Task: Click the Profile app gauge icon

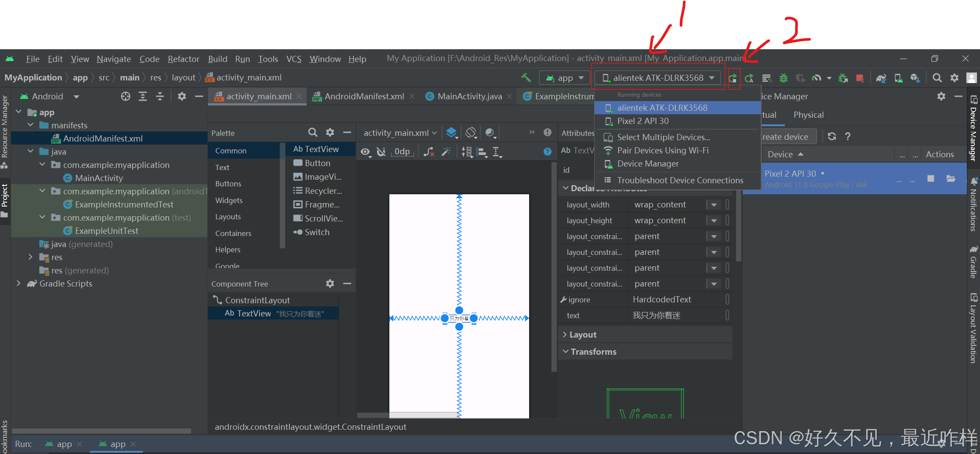Action: [817, 78]
